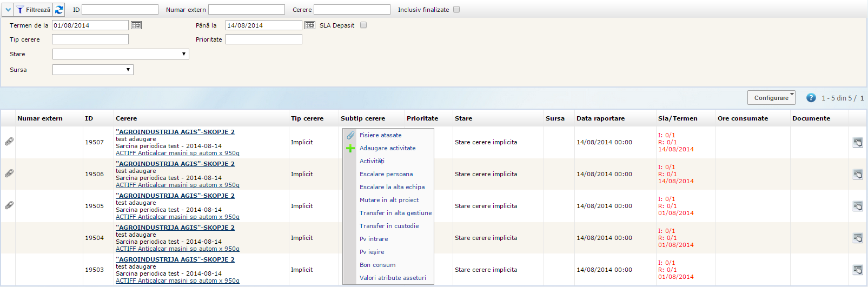Collapse the filter panel with the chevron arrow
This screenshot has height=287, width=868.
tap(8, 10)
